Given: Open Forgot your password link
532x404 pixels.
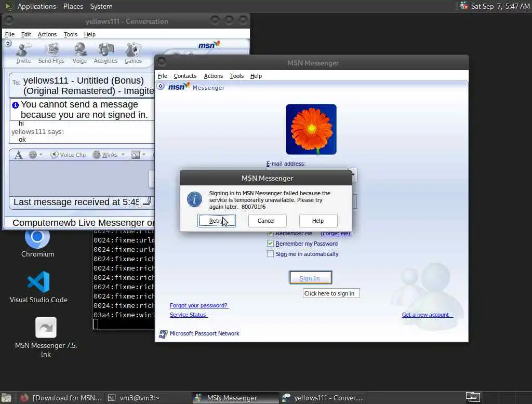Looking at the screenshot, I should 199,305.
